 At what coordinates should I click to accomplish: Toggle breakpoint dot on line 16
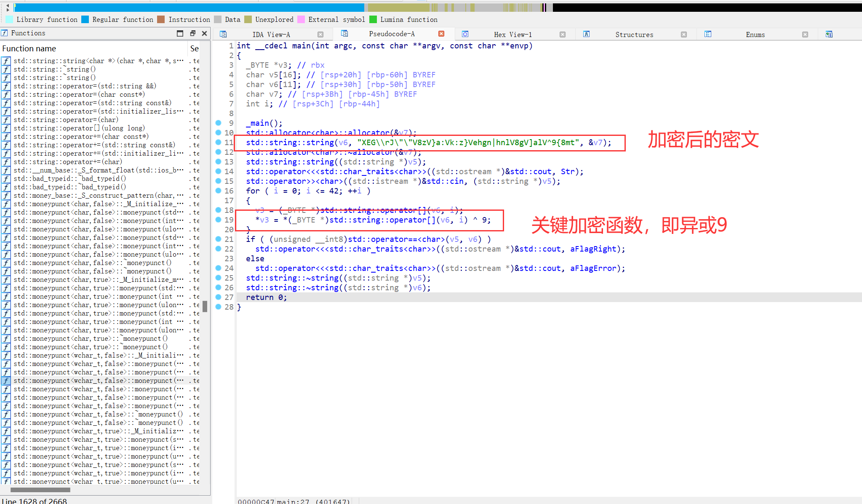(218, 191)
